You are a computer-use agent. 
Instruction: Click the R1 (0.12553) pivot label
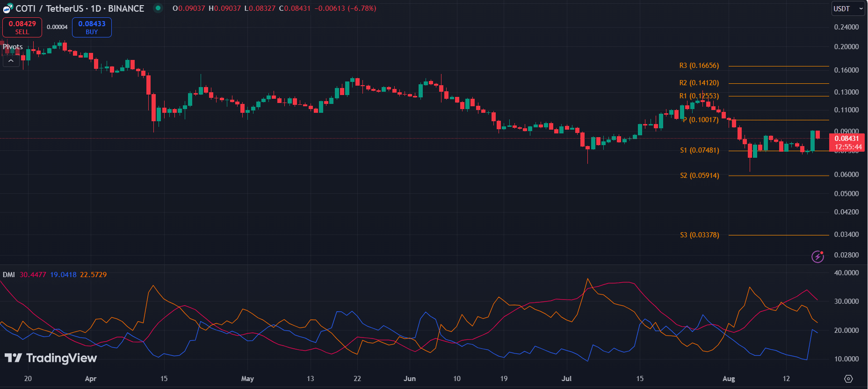[699, 96]
